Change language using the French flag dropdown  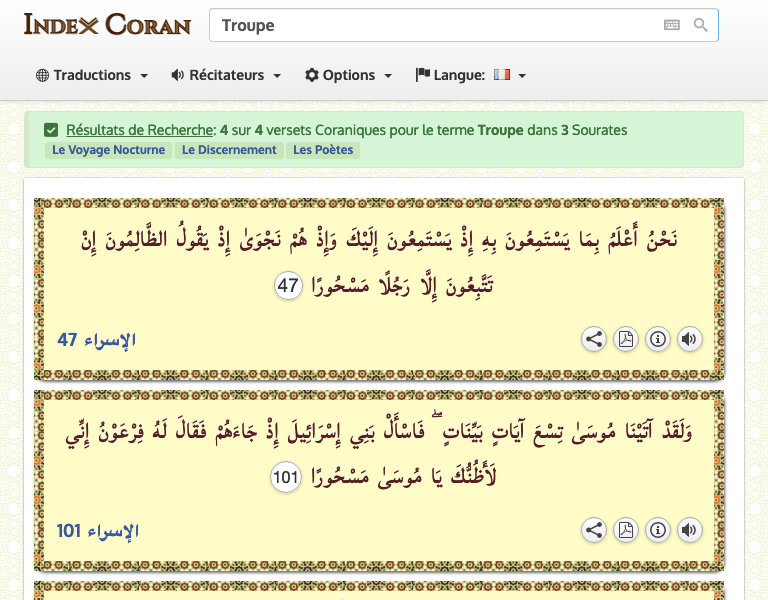pyautogui.click(x=508, y=75)
